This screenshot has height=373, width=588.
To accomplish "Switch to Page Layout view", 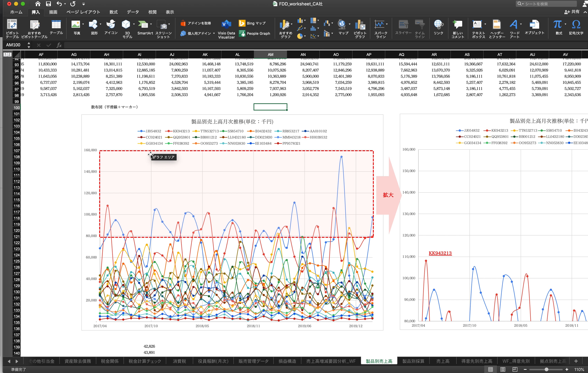I will [503, 369].
